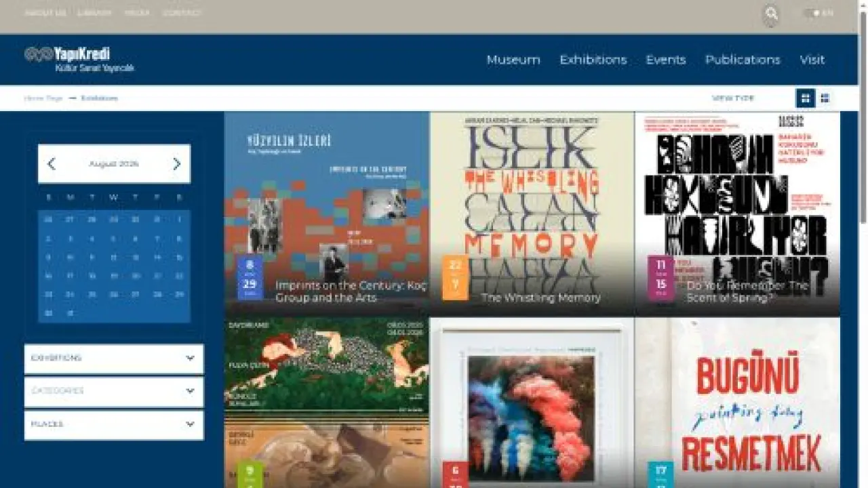Open the search magnifier icon
Viewport: 868px width, 488px height.
(x=771, y=14)
